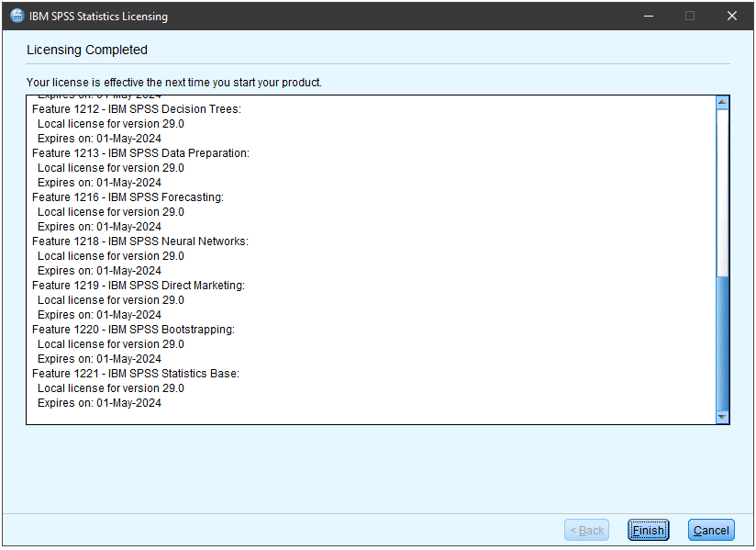The image size is (756, 550).
Task: Select 'Feature 1220 - IBM SPSS Bootstrapping' line
Action: (134, 330)
